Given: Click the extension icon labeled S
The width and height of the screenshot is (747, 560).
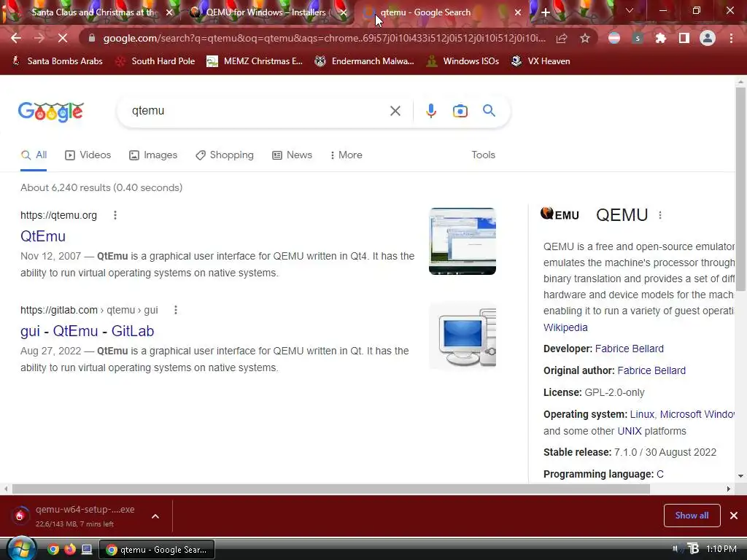Looking at the screenshot, I should click(638, 38).
